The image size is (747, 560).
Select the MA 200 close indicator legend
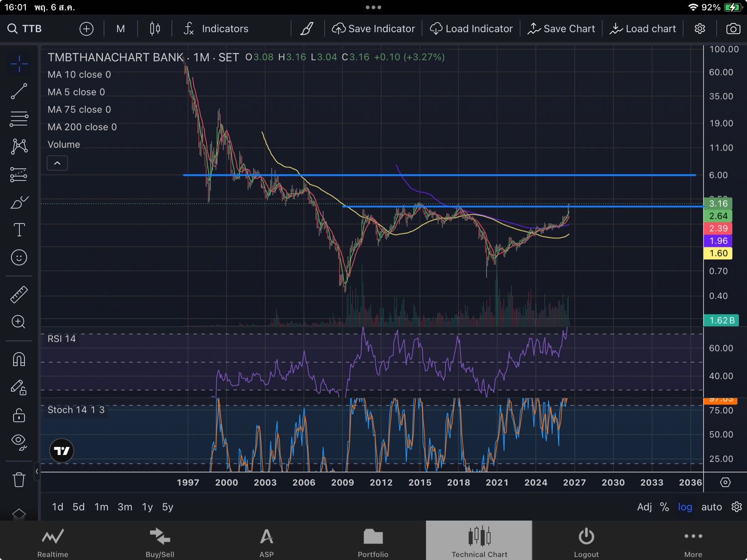tap(82, 127)
